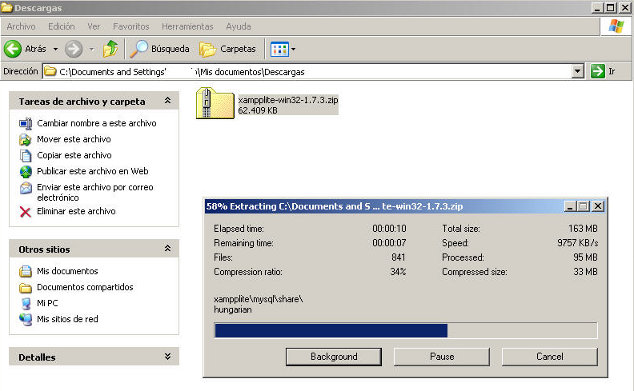Expand the Detalles panel
The height and width of the screenshot is (391, 634).
click(x=167, y=356)
